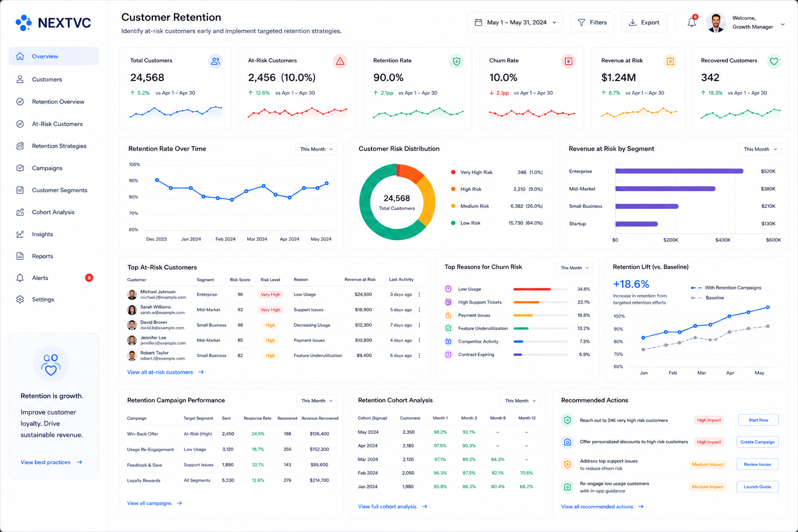Click the Low Usage reason icon

tap(448, 289)
